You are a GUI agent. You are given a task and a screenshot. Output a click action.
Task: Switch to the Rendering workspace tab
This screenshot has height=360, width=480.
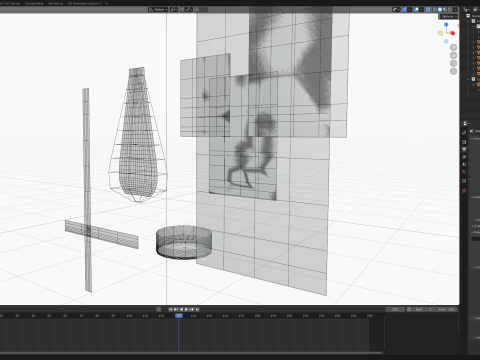[56, 3]
